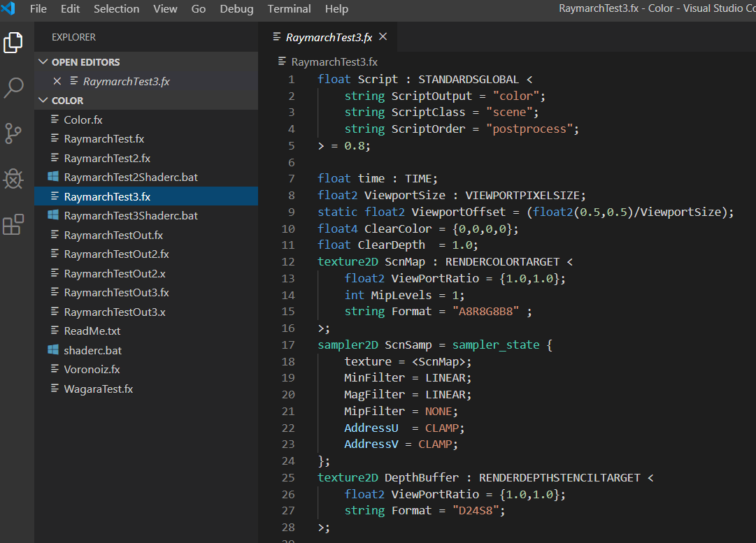
Task: Click AddressU on line 22
Action: click(371, 428)
